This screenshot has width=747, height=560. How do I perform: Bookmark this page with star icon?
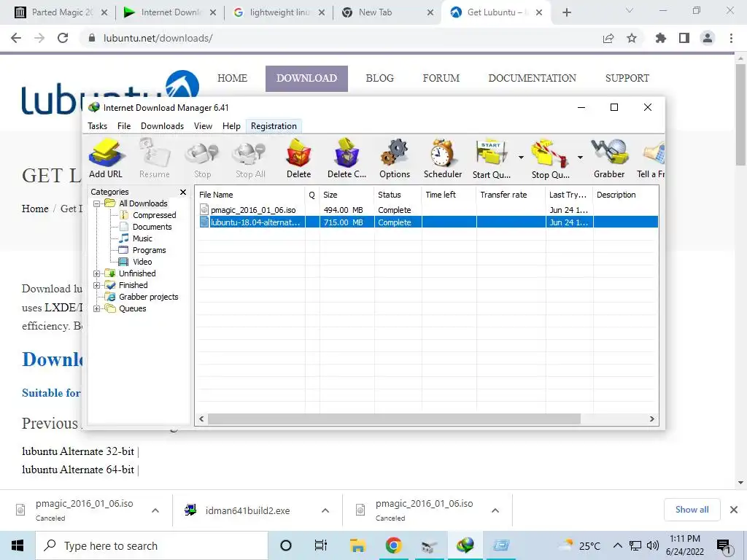632,38
